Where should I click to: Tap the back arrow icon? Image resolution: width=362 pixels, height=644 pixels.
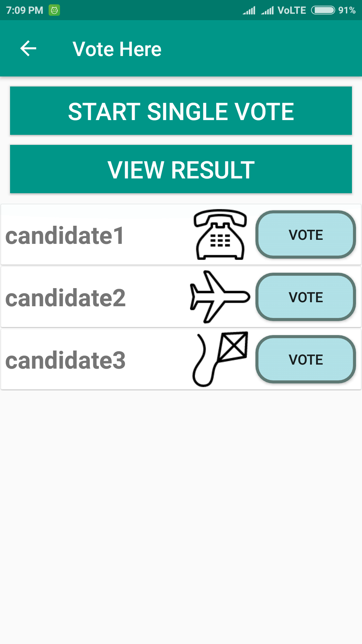coord(28,49)
